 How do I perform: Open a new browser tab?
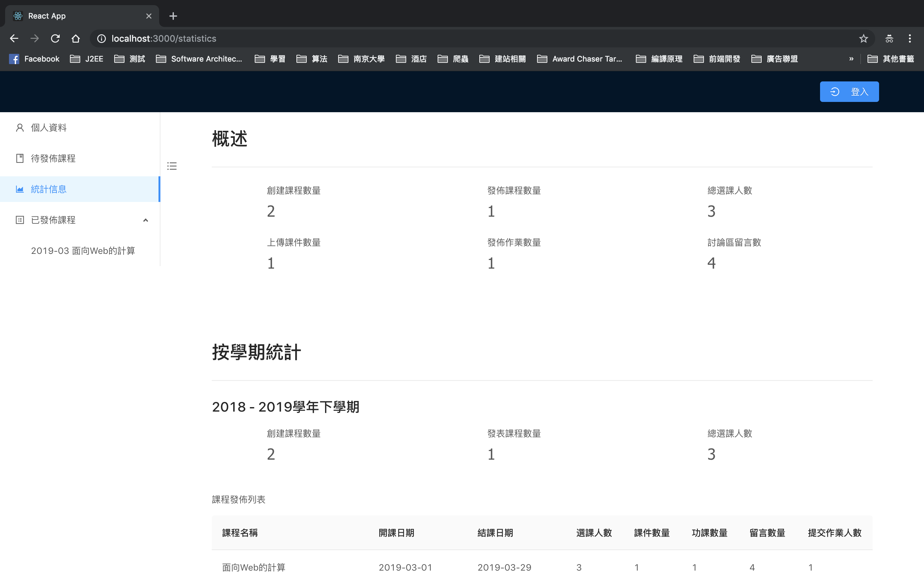coord(173,16)
